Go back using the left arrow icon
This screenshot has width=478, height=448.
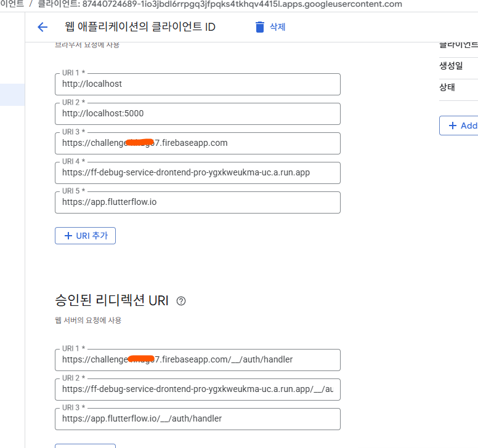[x=43, y=27]
